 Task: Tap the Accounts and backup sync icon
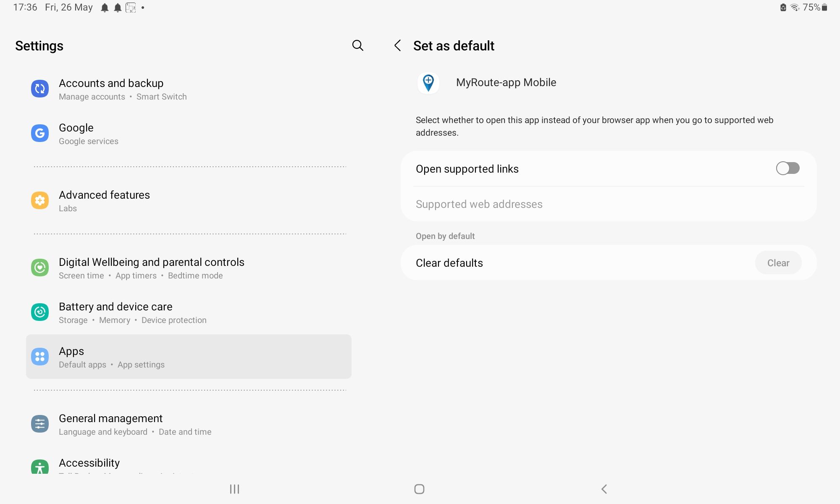(40, 89)
